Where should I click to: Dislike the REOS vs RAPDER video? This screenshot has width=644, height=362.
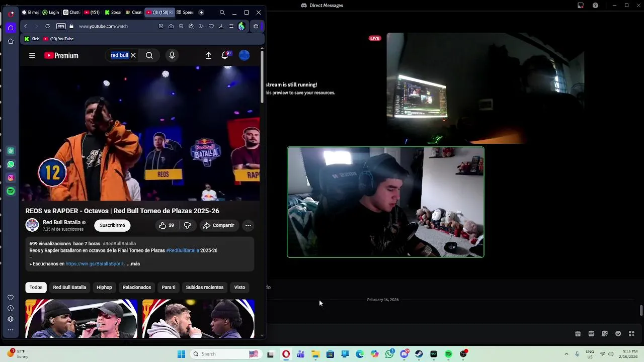pyautogui.click(x=187, y=226)
